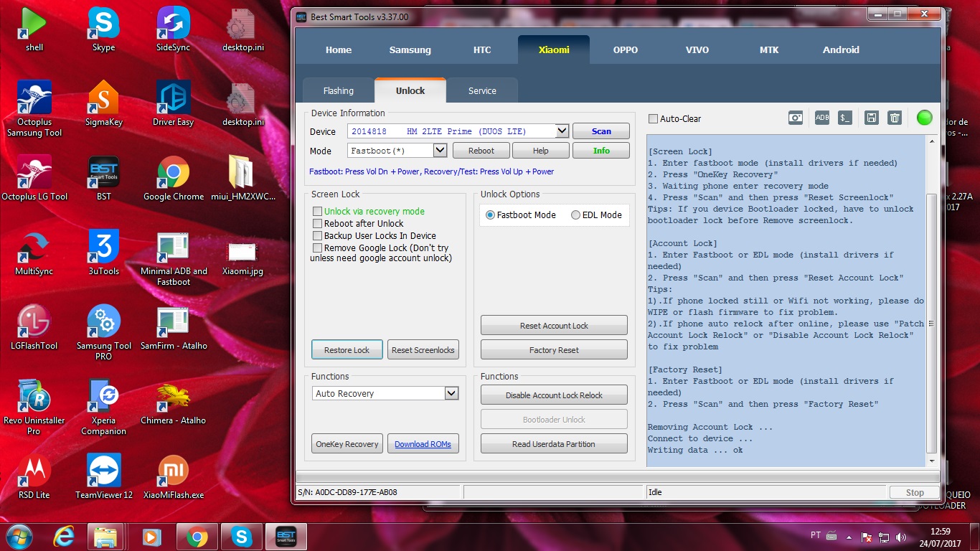The width and height of the screenshot is (980, 551).
Task: Expand the Mode Fastboot dropdown
Action: click(x=440, y=151)
